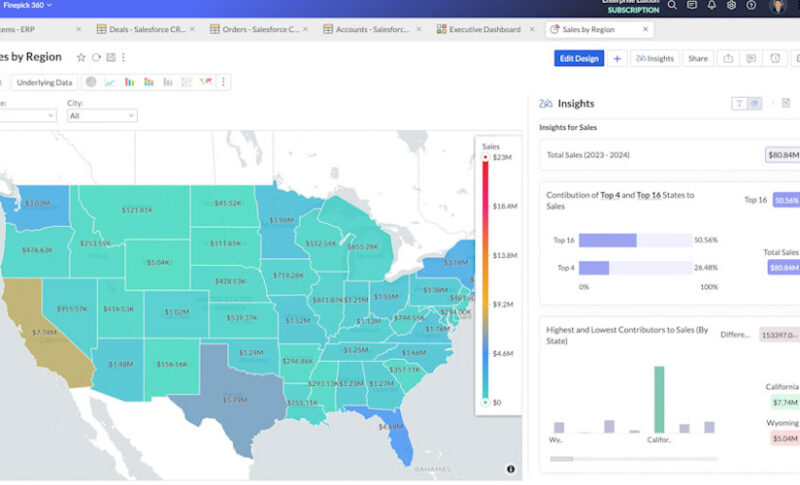Refresh the Sales by Region report
The image size is (800, 485).
point(96,57)
